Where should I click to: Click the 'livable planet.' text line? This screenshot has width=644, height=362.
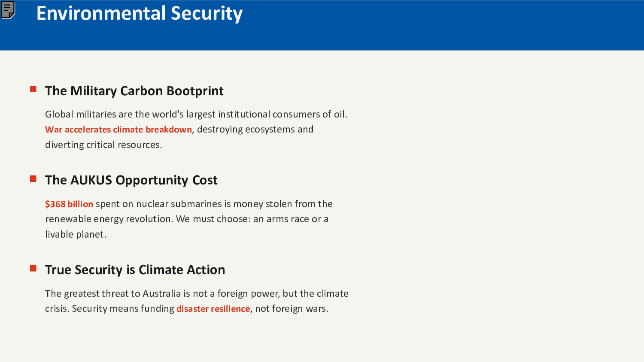pos(76,235)
